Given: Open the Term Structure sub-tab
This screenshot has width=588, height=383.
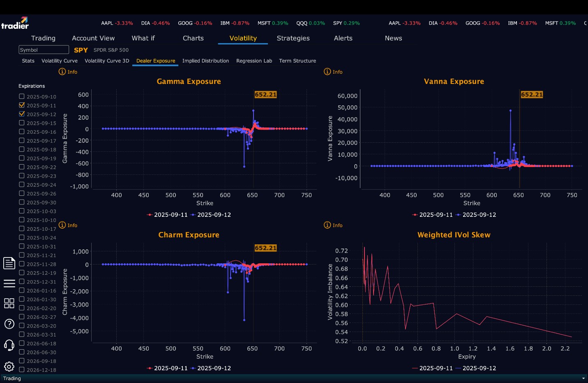Looking at the screenshot, I should point(297,61).
